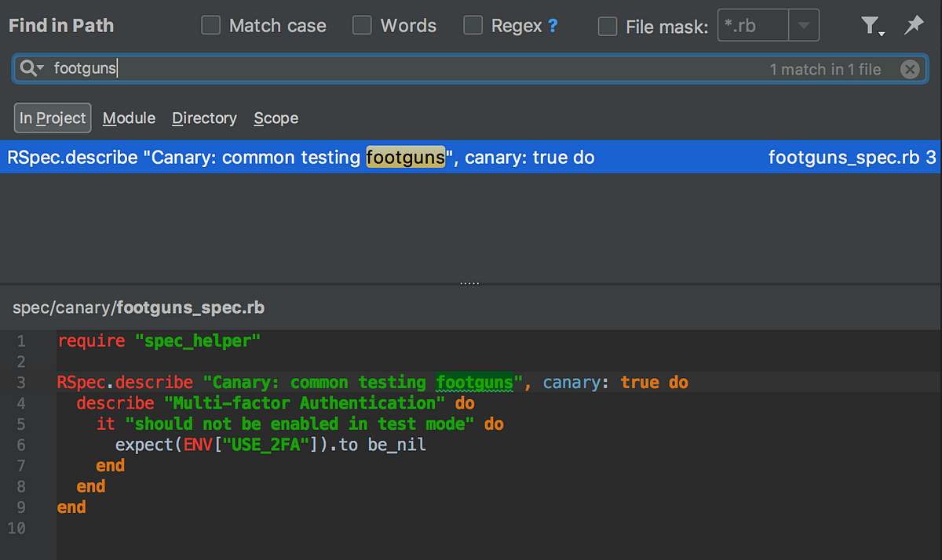Click the Regex help question mark
This screenshot has height=560, width=942.
click(553, 26)
